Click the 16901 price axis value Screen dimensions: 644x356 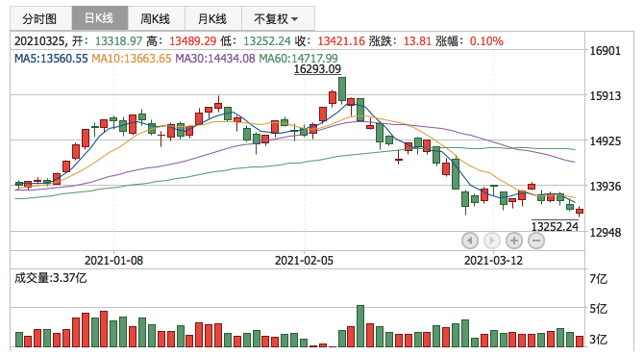pos(606,51)
